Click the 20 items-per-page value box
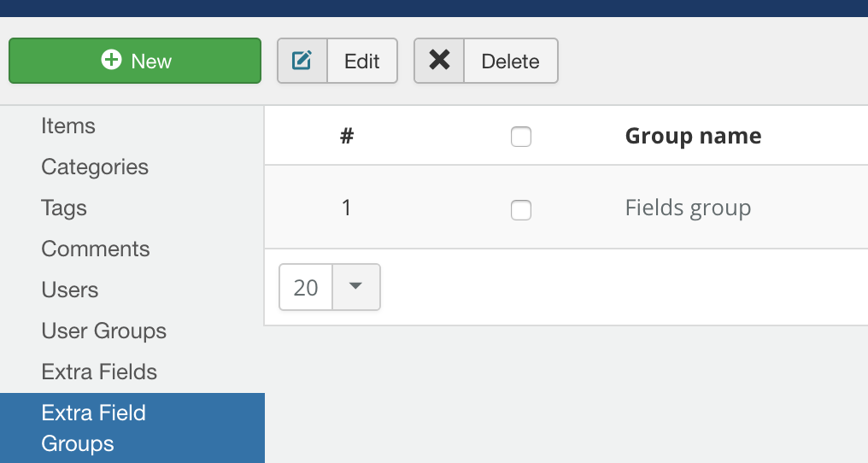Image resolution: width=868 pixels, height=463 pixels. click(x=306, y=287)
